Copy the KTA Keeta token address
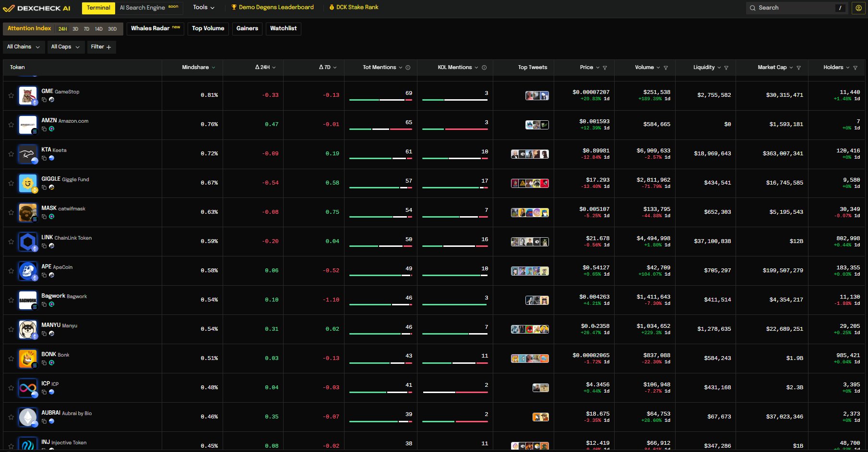 tap(44, 158)
